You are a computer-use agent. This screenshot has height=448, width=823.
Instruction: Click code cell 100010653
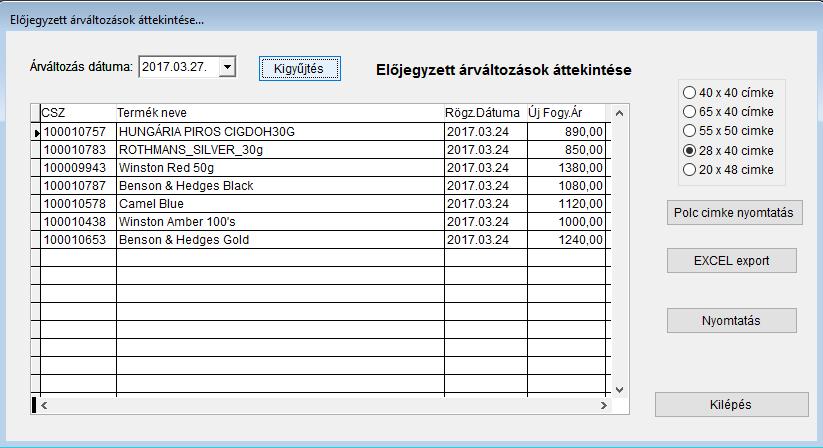[78, 240]
